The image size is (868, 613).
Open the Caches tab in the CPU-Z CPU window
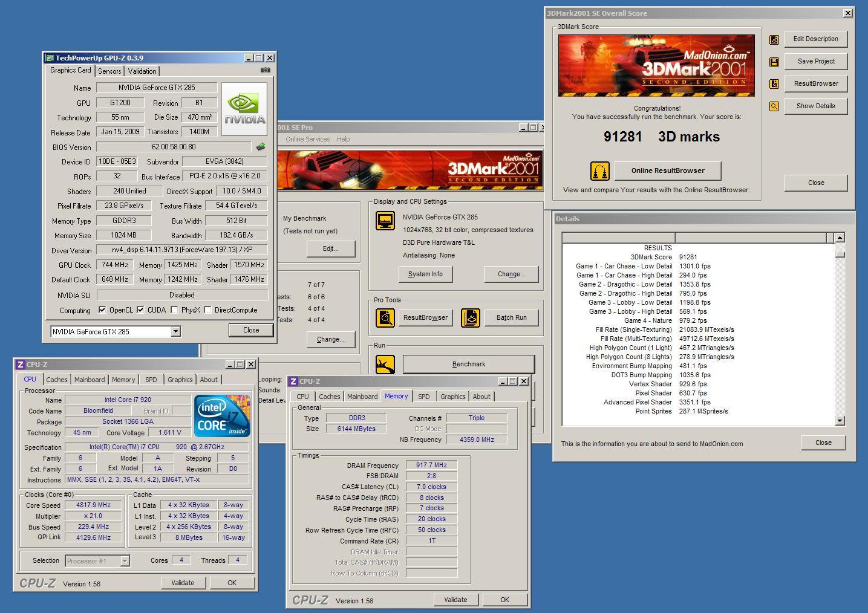coord(57,380)
